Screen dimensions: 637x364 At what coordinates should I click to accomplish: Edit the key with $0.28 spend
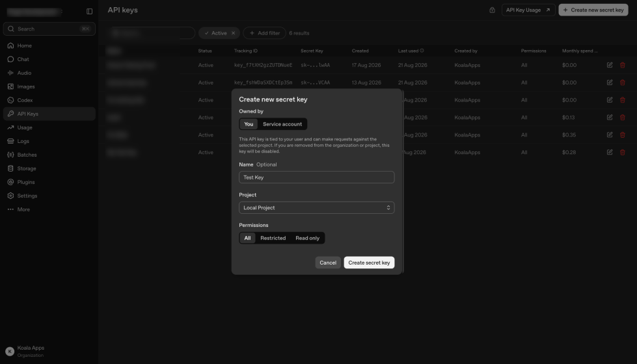click(x=610, y=152)
